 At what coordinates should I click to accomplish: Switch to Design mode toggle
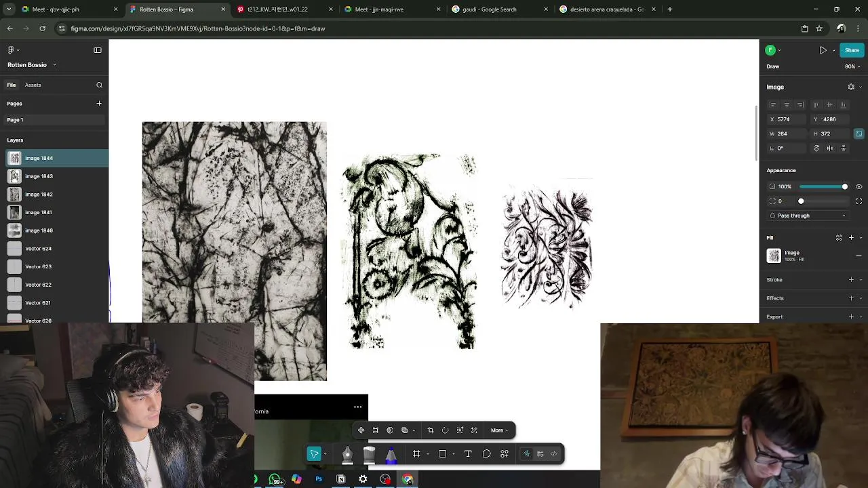[540, 454]
